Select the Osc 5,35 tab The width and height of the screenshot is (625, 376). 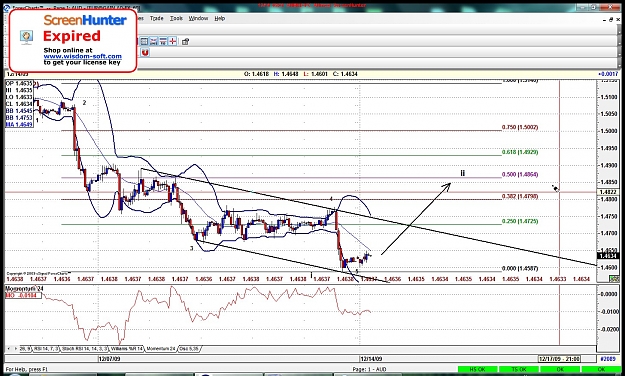pyautogui.click(x=189, y=348)
